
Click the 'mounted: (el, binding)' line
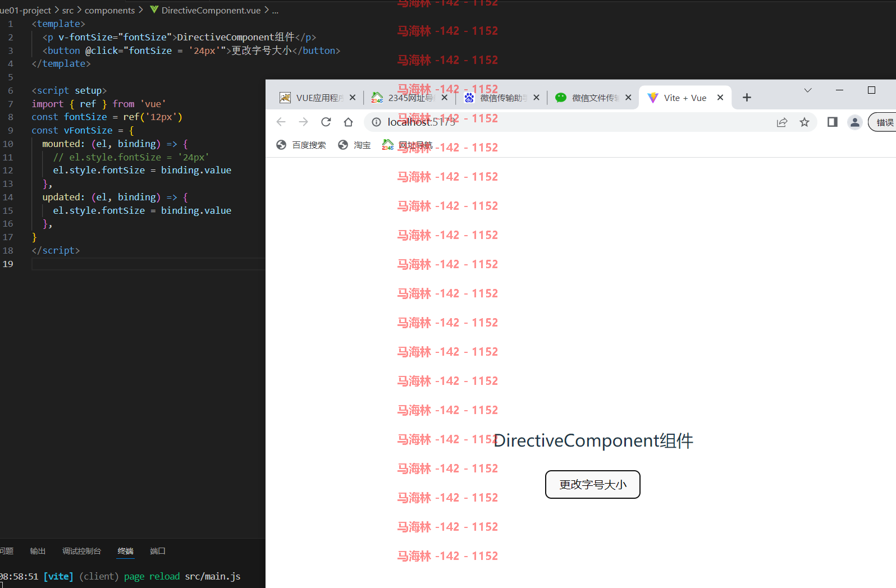(115, 144)
